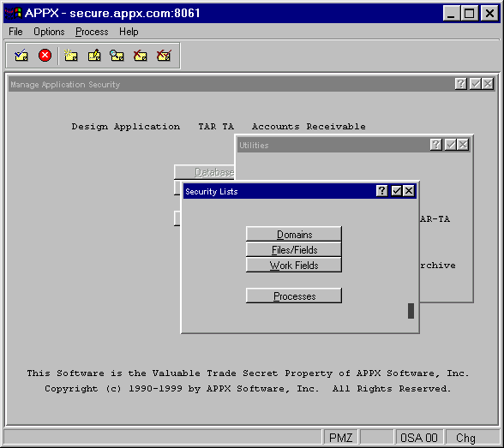Image resolution: width=504 pixels, height=448 pixels.
Task: Close the Utilities window
Action: pos(463,145)
